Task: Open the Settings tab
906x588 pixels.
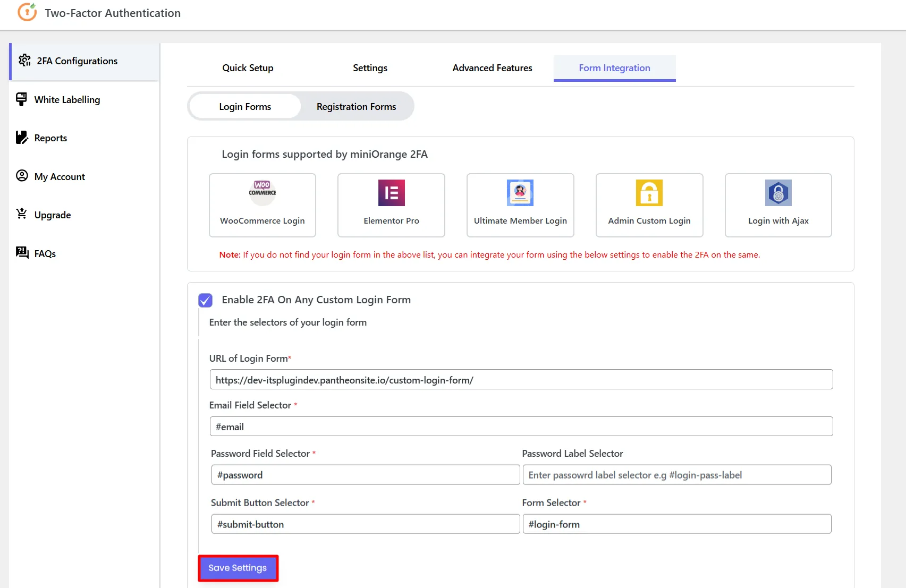Action: tap(370, 68)
